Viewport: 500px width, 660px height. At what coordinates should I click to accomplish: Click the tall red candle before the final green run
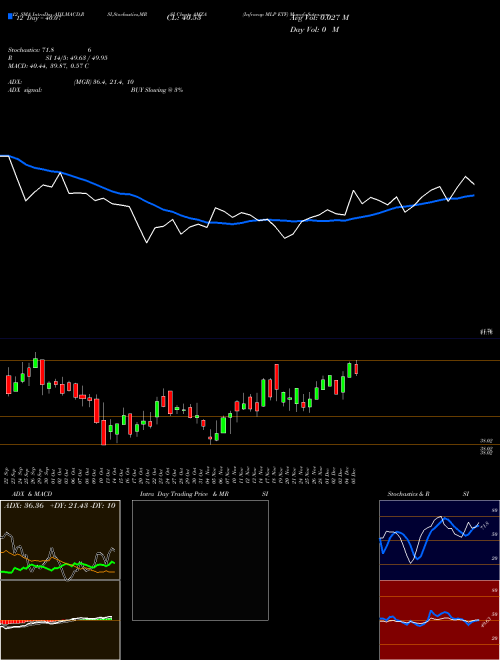pos(277,378)
